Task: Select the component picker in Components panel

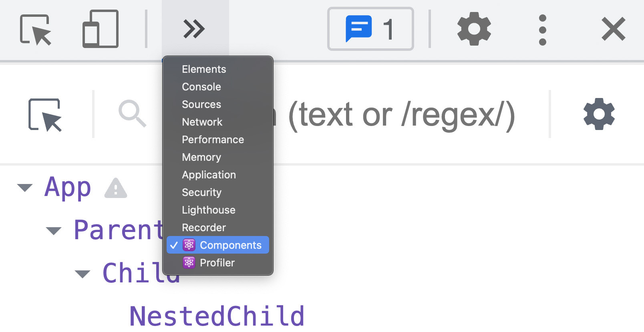Action: pos(45,115)
